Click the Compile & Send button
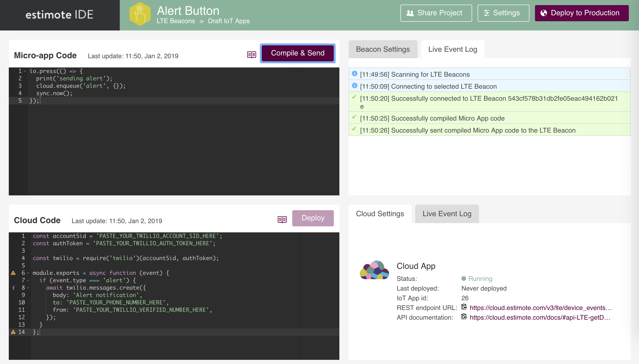Image resolution: width=639 pixels, height=364 pixels. 298,53
